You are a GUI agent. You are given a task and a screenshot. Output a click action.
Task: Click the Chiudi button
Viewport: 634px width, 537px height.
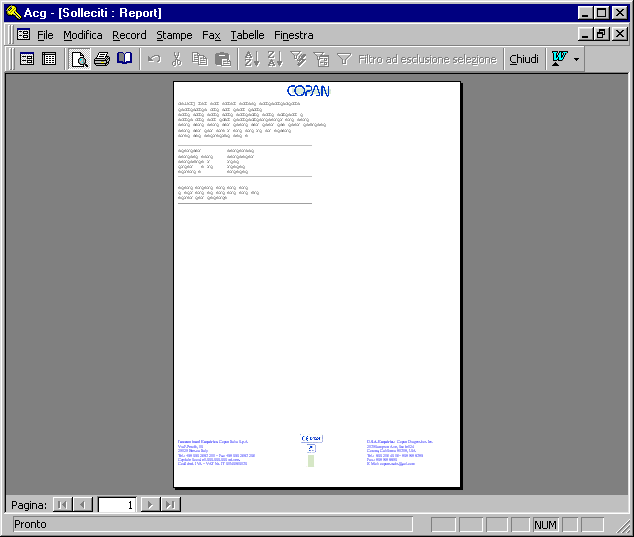click(x=524, y=59)
